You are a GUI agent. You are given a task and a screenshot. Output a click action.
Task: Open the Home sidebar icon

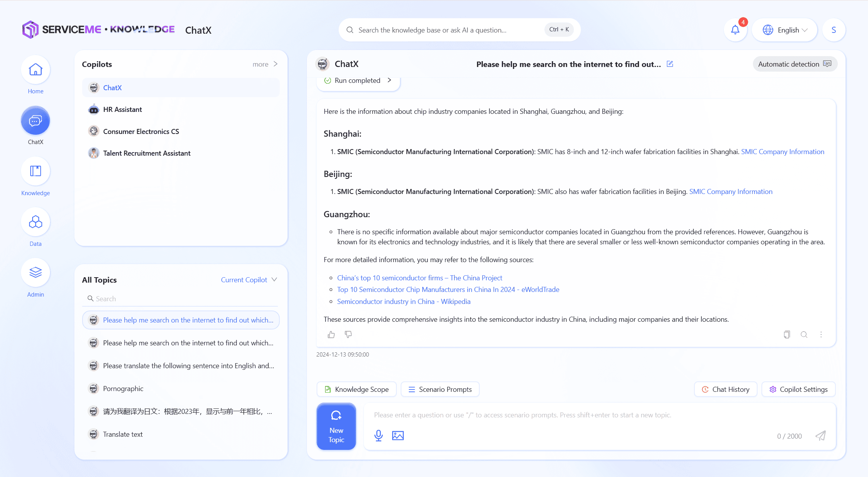(x=35, y=70)
